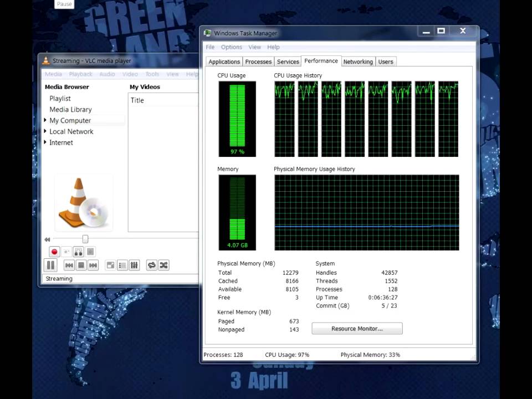Stop playback in VLC

click(81, 265)
